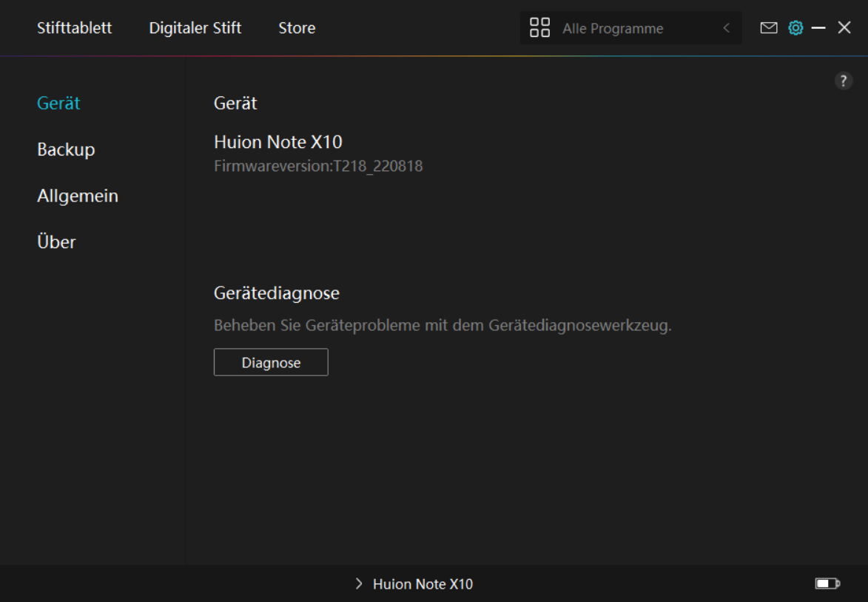The image size is (868, 602).
Task: Click the Gerätediagnose heading
Action: pos(276,293)
